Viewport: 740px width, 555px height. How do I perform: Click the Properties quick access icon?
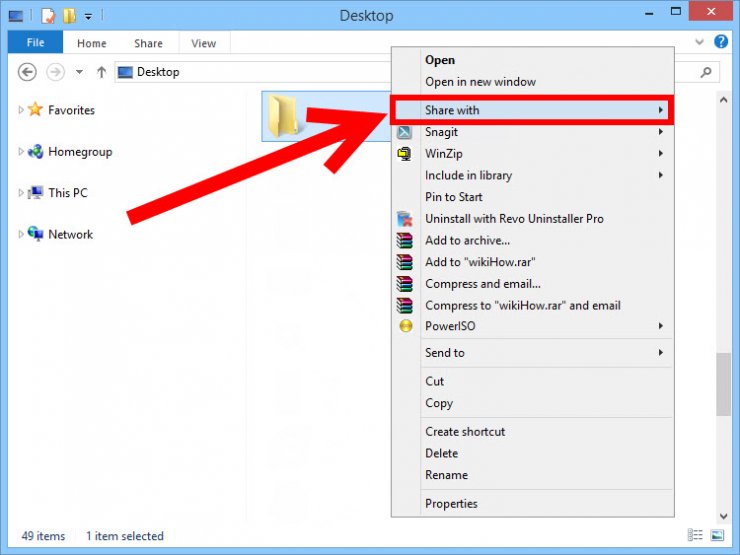[x=48, y=16]
